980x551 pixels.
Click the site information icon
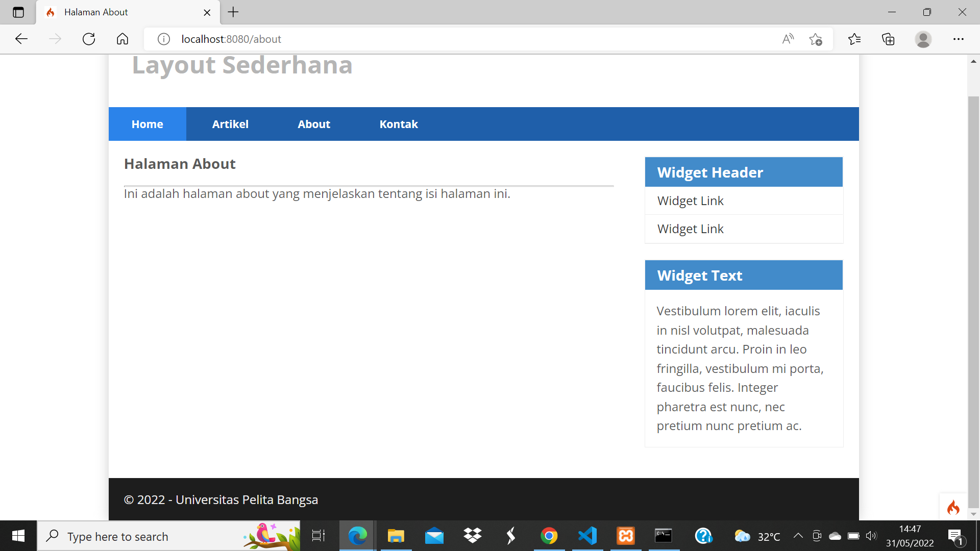pos(163,39)
